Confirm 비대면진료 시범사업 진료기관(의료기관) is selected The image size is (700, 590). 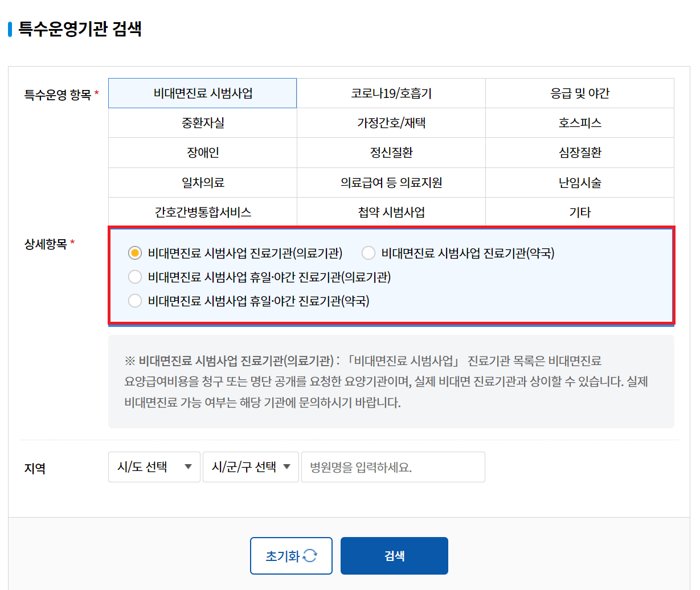(x=135, y=253)
